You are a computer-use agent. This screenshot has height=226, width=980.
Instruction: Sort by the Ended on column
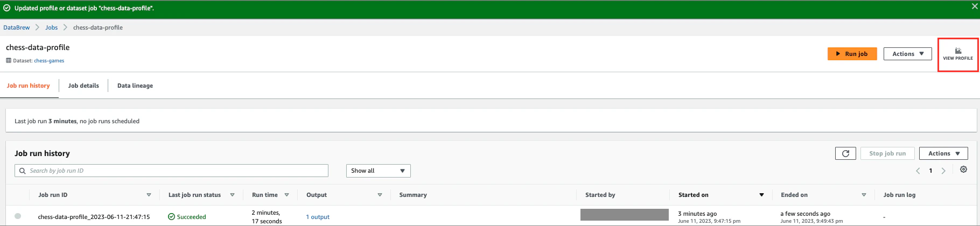pos(864,195)
